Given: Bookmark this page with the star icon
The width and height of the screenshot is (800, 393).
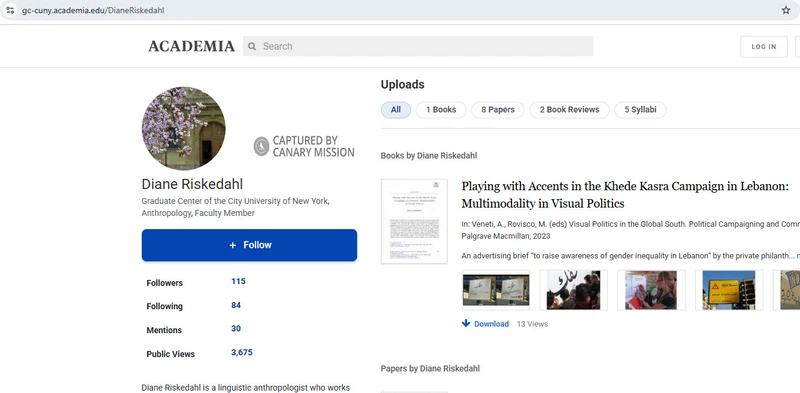Looking at the screenshot, I should [786, 10].
